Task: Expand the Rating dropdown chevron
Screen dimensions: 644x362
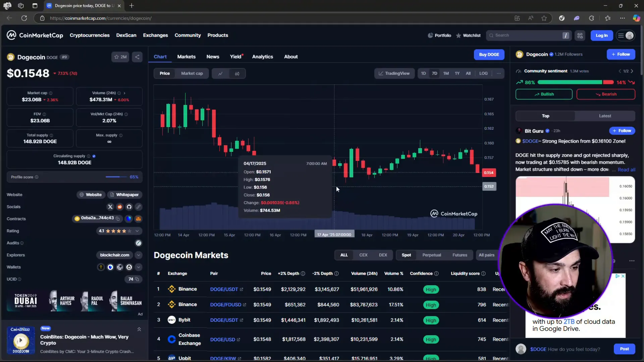Action: (x=137, y=231)
